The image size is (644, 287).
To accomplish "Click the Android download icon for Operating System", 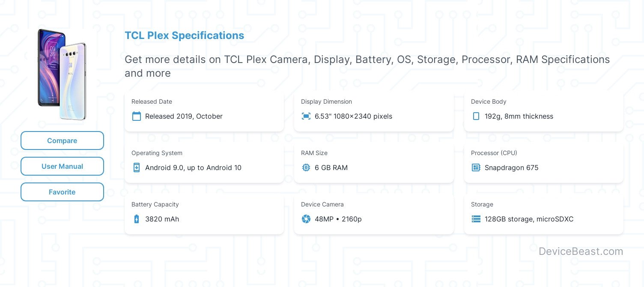I will click(137, 167).
